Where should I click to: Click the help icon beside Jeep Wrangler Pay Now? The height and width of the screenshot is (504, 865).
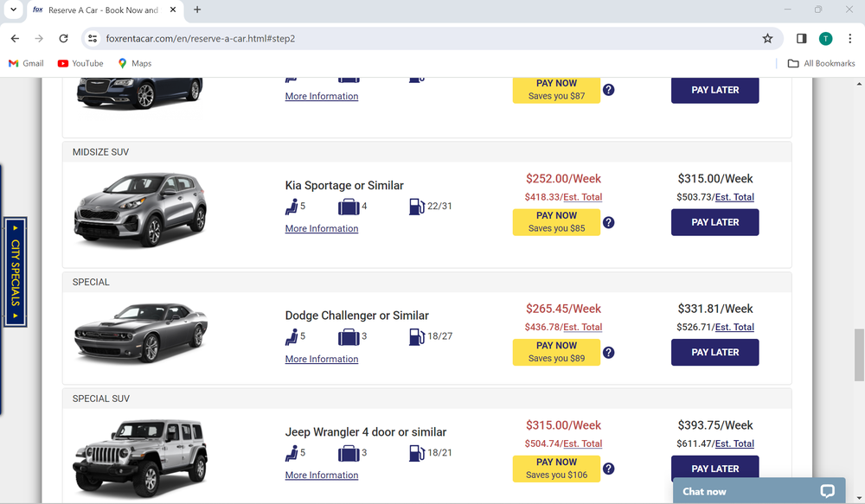pos(608,469)
